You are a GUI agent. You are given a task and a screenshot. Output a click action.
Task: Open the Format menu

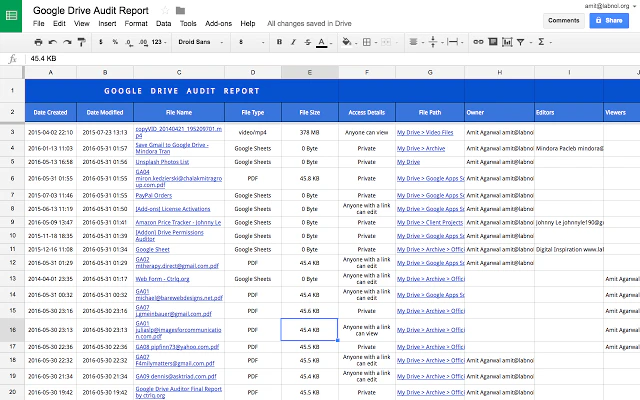point(136,24)
